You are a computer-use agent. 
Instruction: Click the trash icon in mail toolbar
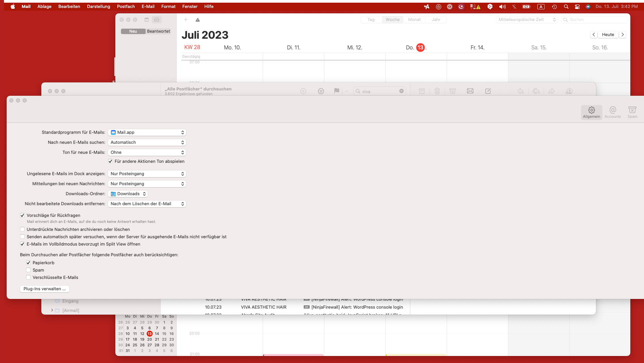(x=437, y=91)
